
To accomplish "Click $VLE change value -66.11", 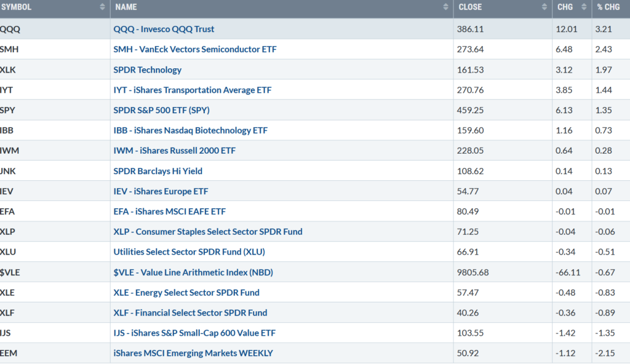I will (568, 272).
